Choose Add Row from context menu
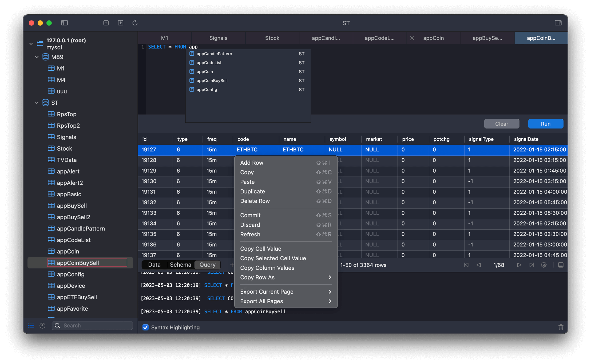This screenshot has width=591, height=364. pos(286,163)
